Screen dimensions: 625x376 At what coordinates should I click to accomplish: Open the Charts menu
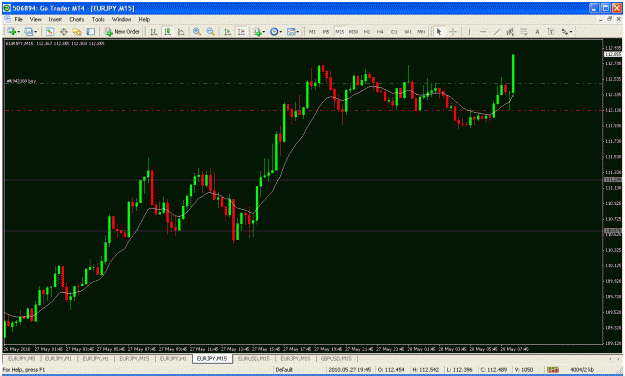click(77, 19)
